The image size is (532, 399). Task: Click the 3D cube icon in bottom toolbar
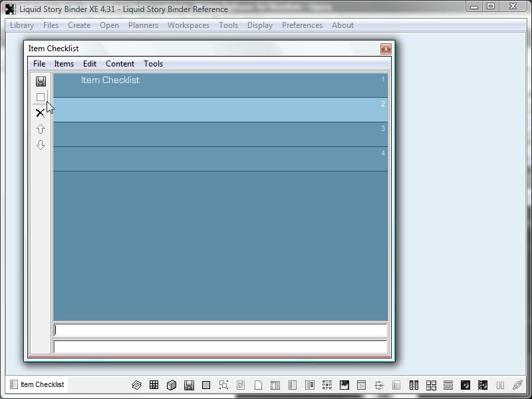(x=172, y=385)
